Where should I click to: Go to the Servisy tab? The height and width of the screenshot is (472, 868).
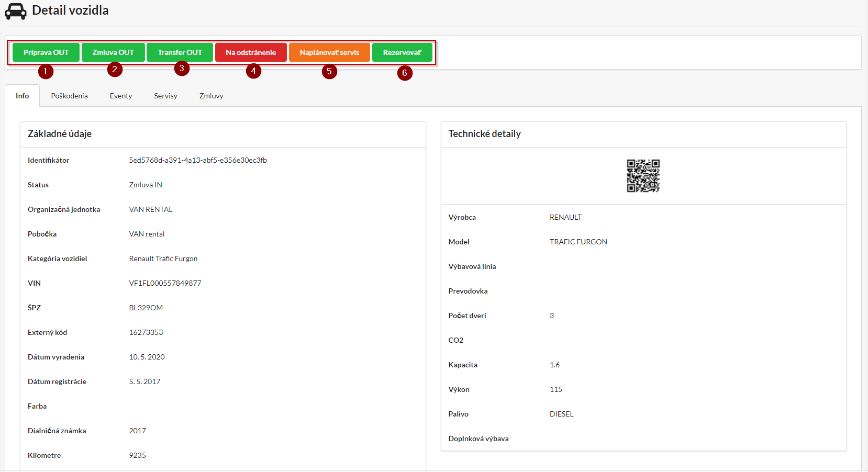tap(165, 96)
